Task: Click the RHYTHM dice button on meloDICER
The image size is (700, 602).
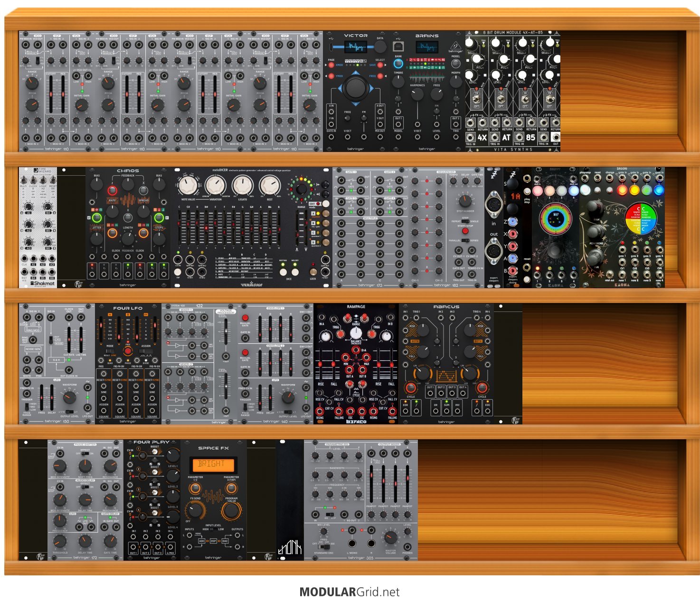Action: 283,272
